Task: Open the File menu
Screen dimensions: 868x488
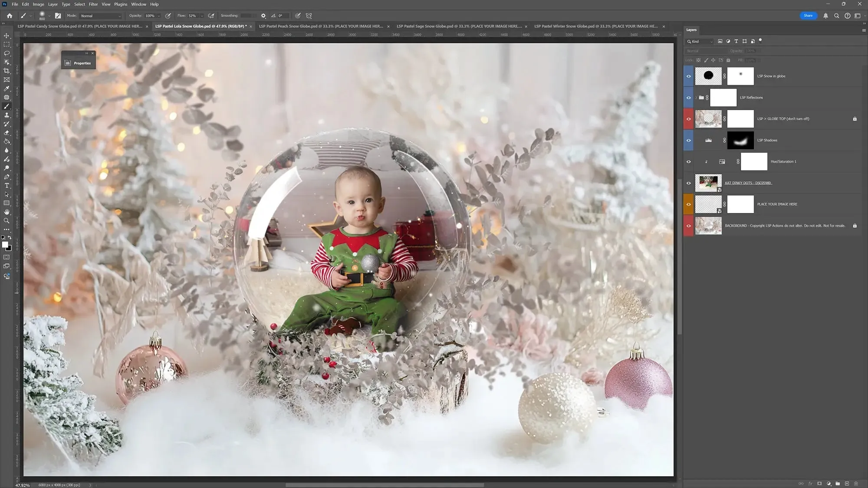Action: point(15,4)
